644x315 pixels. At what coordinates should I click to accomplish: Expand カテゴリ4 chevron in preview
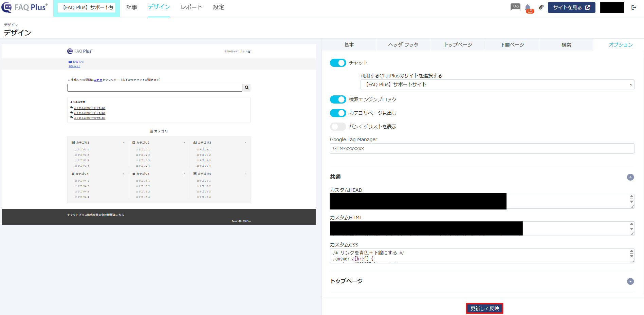(x=123, y=174)
